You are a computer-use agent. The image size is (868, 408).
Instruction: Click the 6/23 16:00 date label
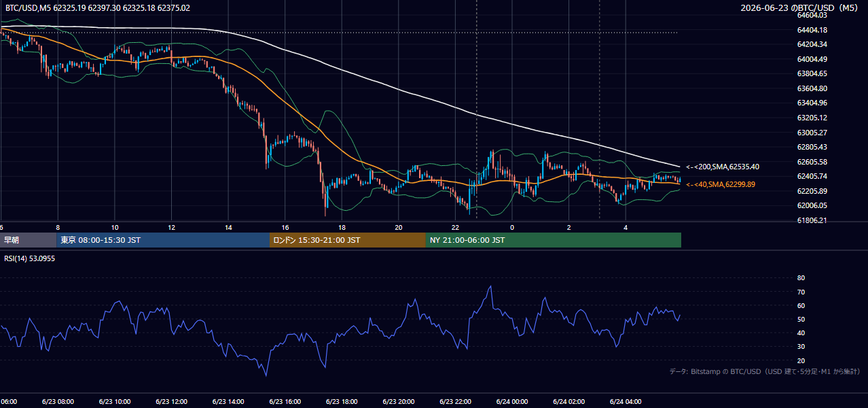285,401
